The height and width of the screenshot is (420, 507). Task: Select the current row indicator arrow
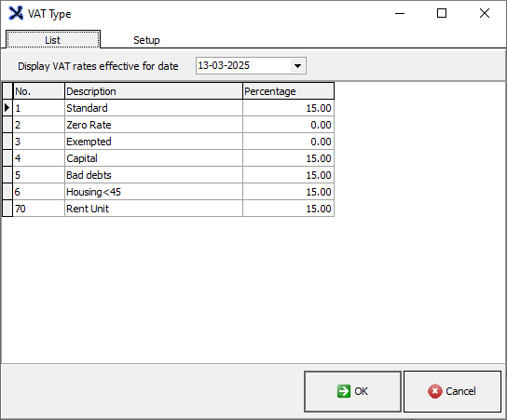coord(7,108)
